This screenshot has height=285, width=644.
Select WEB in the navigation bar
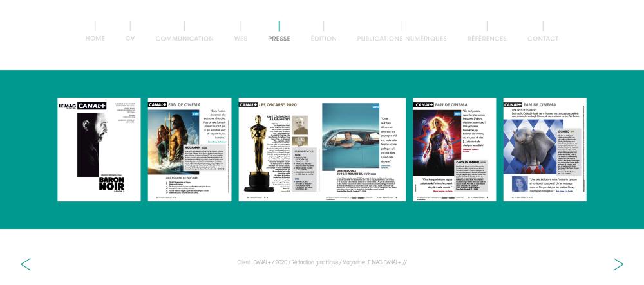[241, 39]
